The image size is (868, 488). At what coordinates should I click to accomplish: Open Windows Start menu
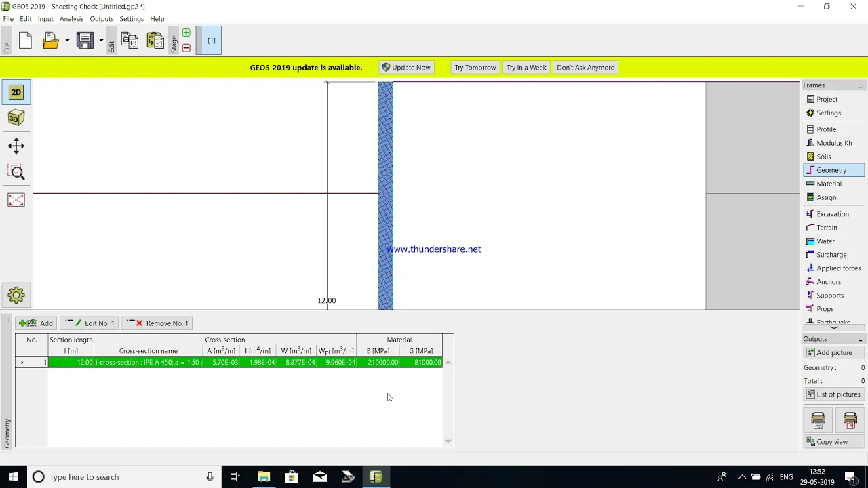tap(14, 477)
